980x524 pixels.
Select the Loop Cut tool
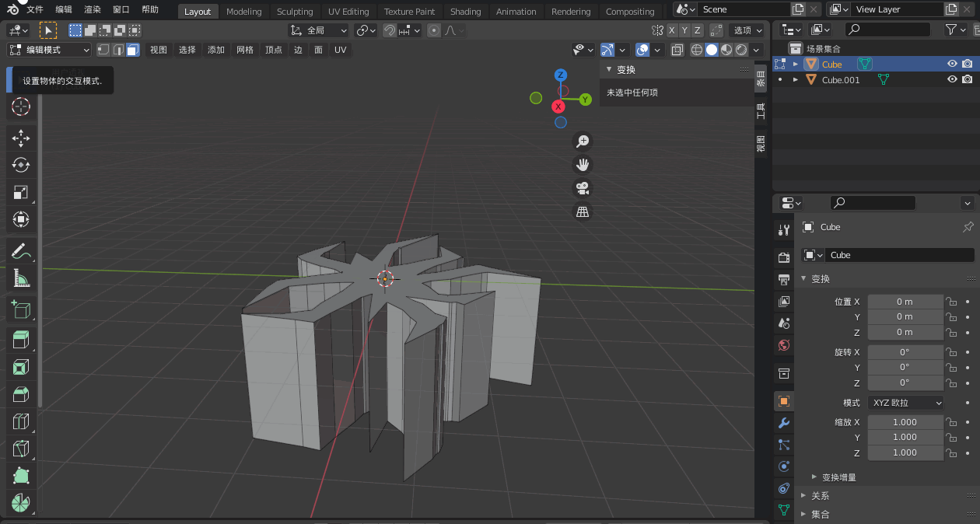(x=21, y=421)
